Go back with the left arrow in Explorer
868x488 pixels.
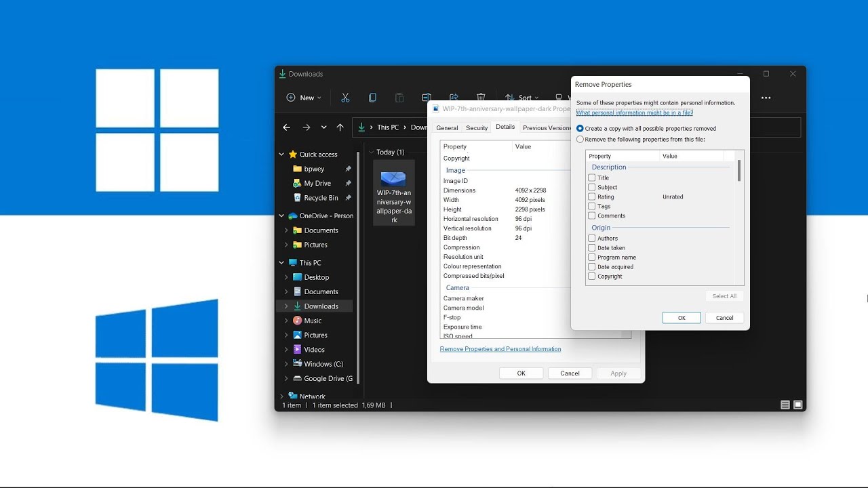[286, 127]
